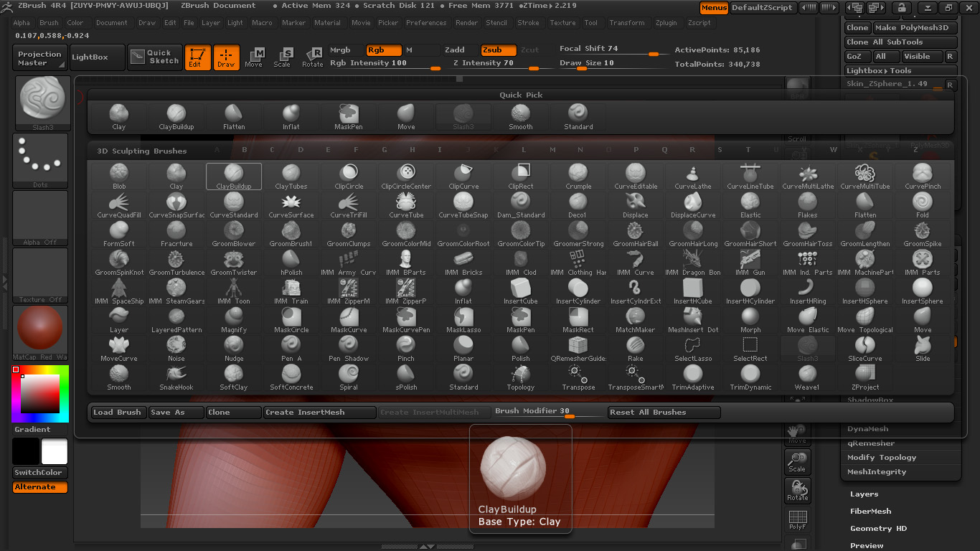Click Make PolyMesh3D button
The image size is (980, 551).
pos(915,28)
